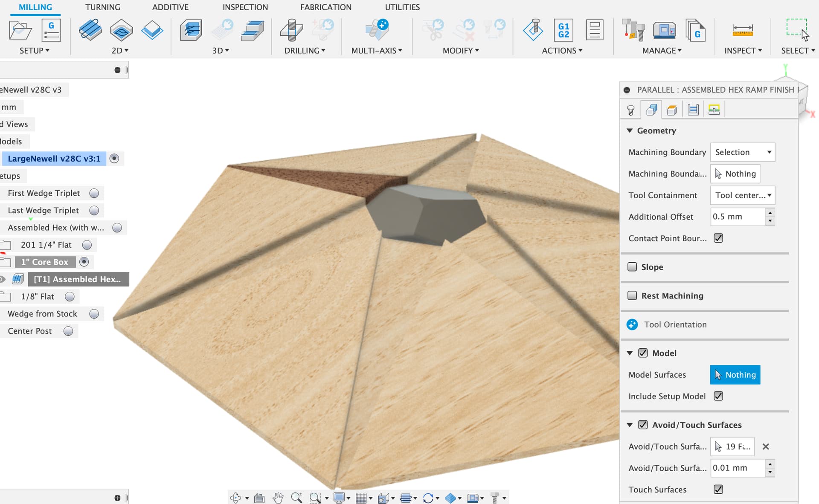Open the Setup Sheet icon

pos(594,30)
